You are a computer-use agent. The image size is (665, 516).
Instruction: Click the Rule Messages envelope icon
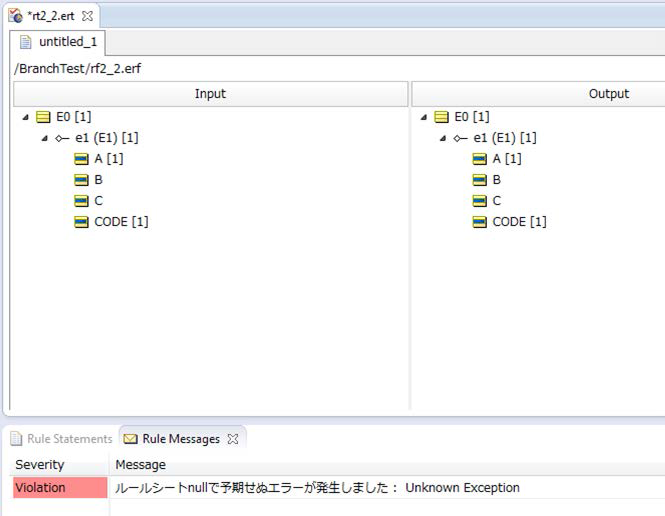pos(130,439)
